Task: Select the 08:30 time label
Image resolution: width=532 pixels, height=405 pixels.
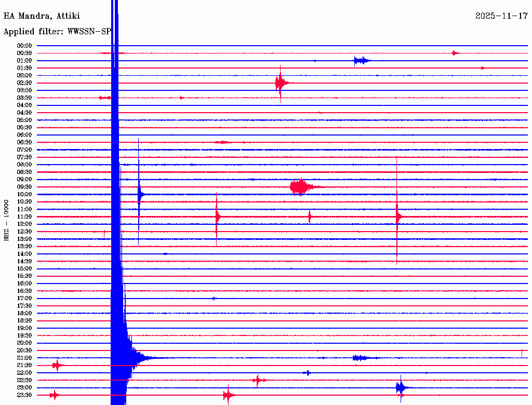Action: point(24,172)
